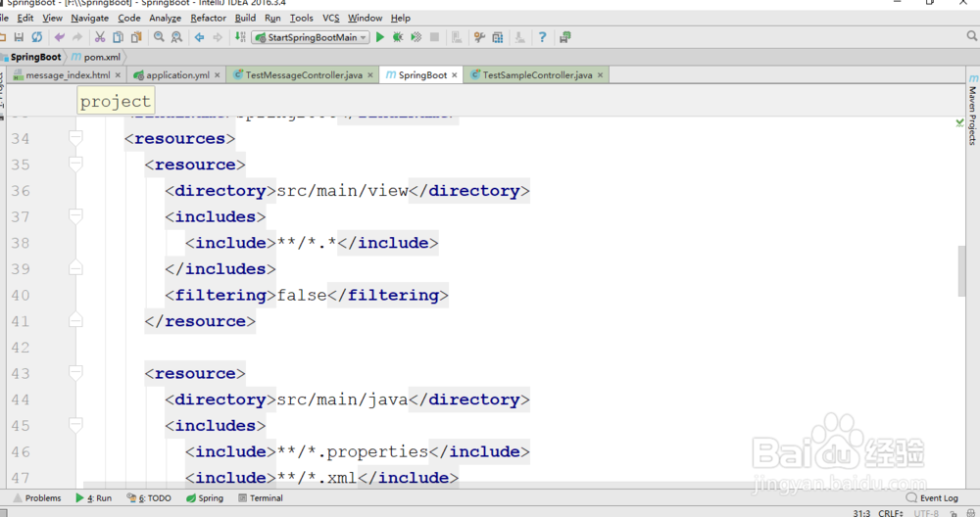Image resolution: width=980 pixels, height=517 pixels.
Task: Click the vertical editor scrollbar thumb
Action: click(x=962, y=271)
